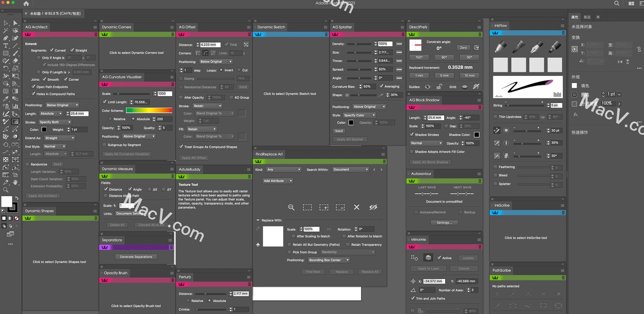
Task: Open Stroke Specify Both dropdown
Action: point(55,122)
